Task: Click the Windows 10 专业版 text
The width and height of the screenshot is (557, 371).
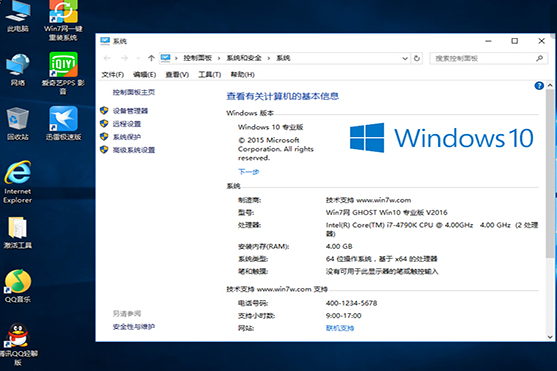Action: [271, 127]
